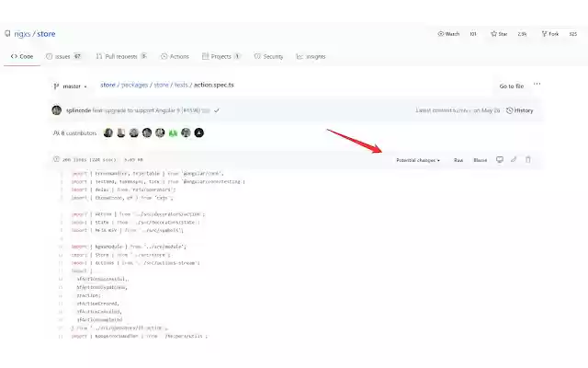This screenshot has height=368, width=588.
Task: Star the repository
Action: click(x=499, y=34)
